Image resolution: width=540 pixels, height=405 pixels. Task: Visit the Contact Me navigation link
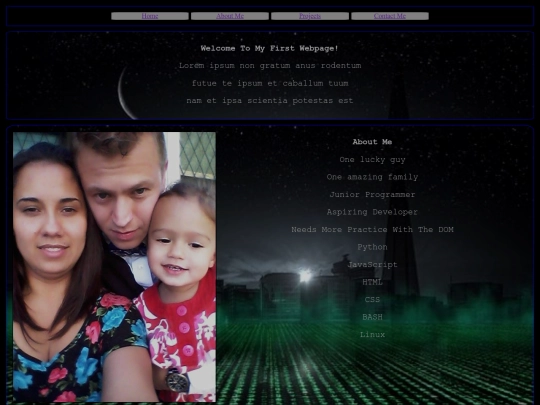point(390,16)
